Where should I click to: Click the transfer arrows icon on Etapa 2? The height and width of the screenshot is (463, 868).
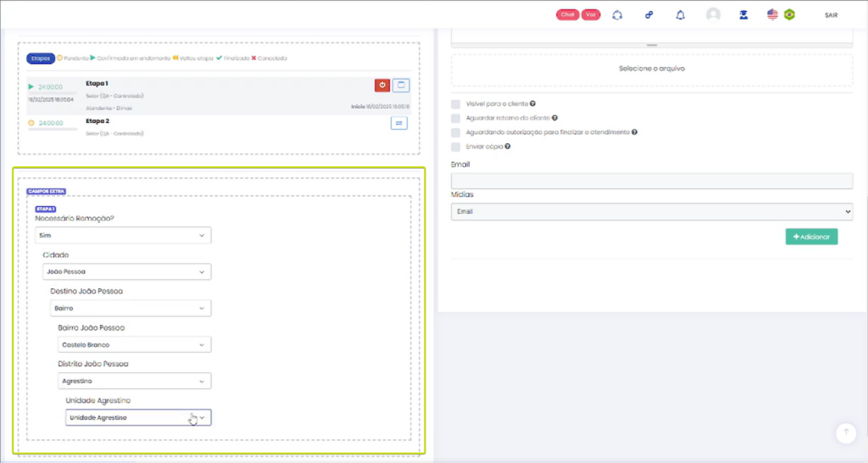[x=400, y=123]
